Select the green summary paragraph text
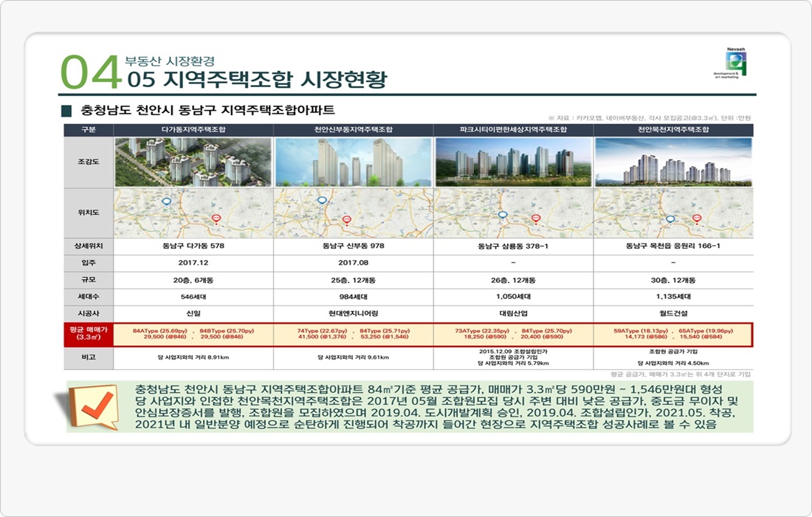 436,407
